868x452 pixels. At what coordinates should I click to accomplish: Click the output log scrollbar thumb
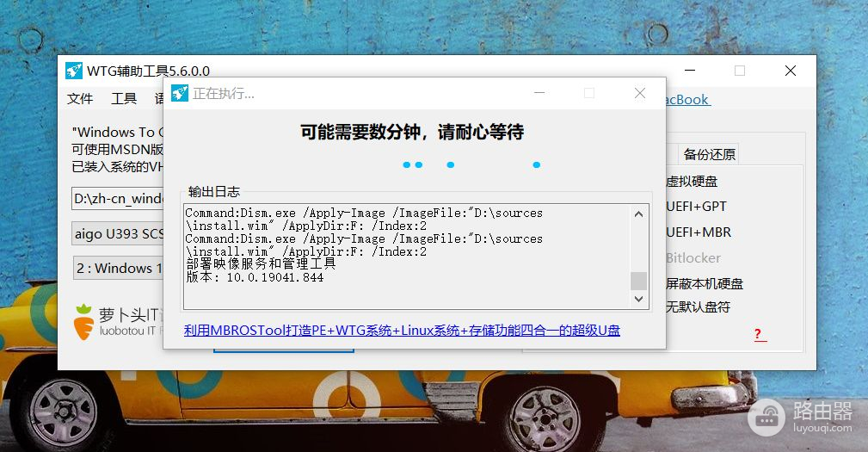(x=638, y=281)
